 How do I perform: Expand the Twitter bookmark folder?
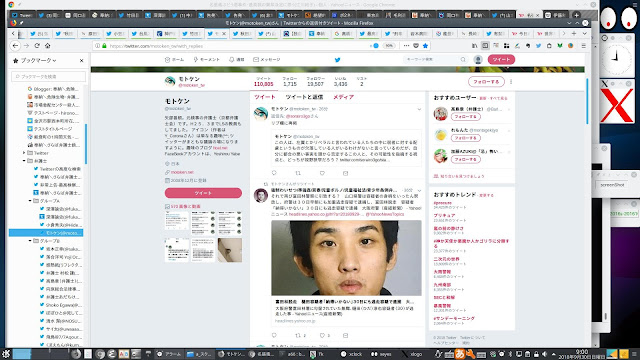(x=24, y=153)
